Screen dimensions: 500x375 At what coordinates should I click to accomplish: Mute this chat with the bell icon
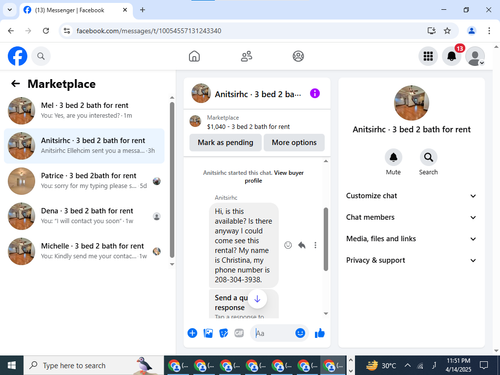pos(393,157)
